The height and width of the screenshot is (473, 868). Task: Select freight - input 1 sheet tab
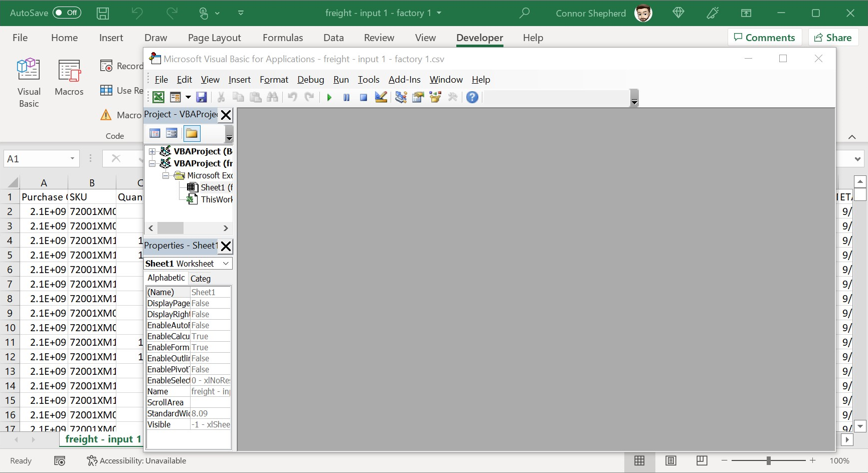click(x=103, y=439)
